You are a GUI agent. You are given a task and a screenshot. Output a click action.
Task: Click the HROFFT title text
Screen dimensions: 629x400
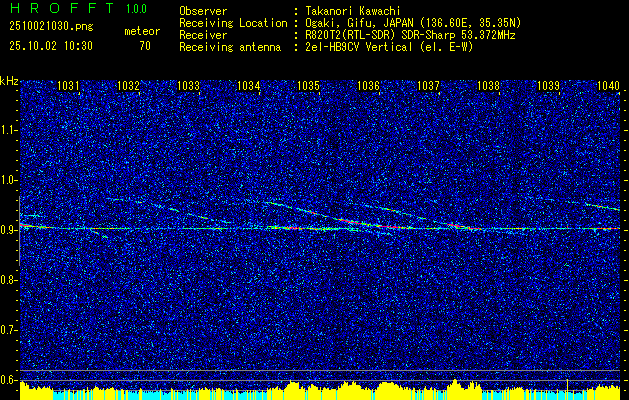tap(62, 8)
